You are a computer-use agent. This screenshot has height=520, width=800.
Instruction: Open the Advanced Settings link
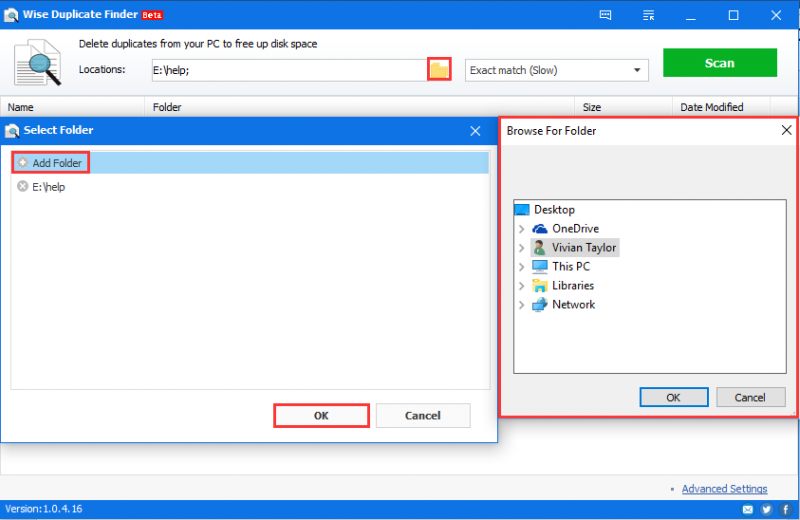724,489
